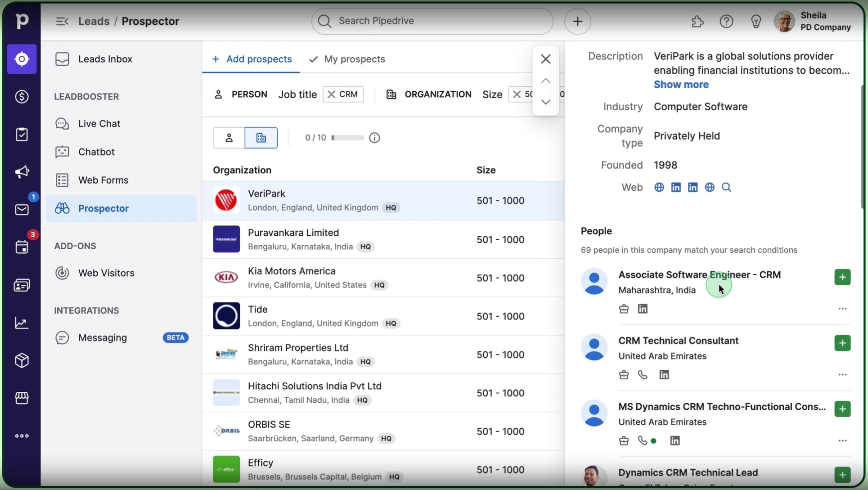Open the web search magnifier icon

click(726, 188)
